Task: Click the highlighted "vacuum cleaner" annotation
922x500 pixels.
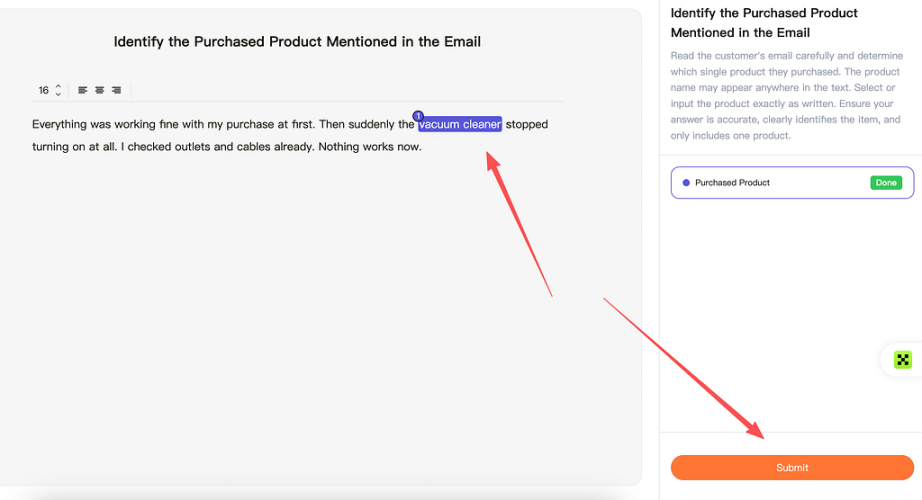Action: click(460, 125)
